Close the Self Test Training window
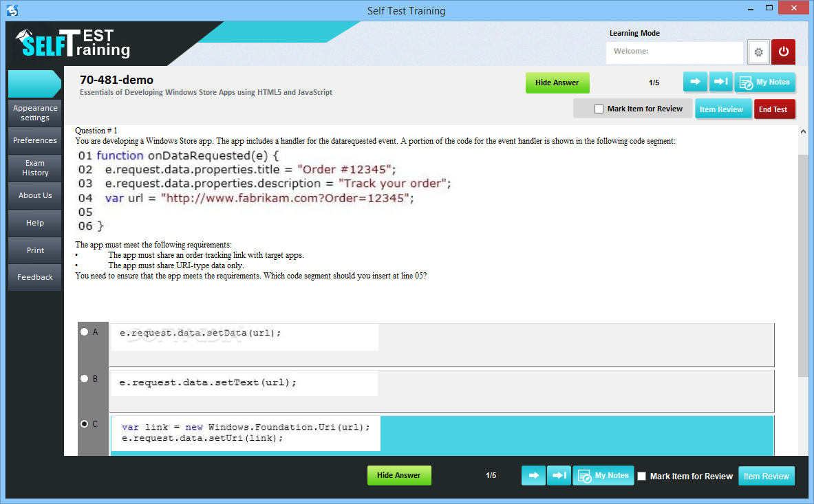814x504 pixels. click(794, 8)
